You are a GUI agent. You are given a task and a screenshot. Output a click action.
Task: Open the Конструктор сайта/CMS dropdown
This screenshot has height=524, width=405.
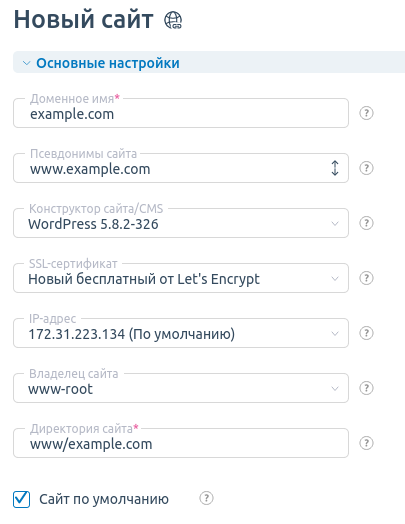coord(181,223)
